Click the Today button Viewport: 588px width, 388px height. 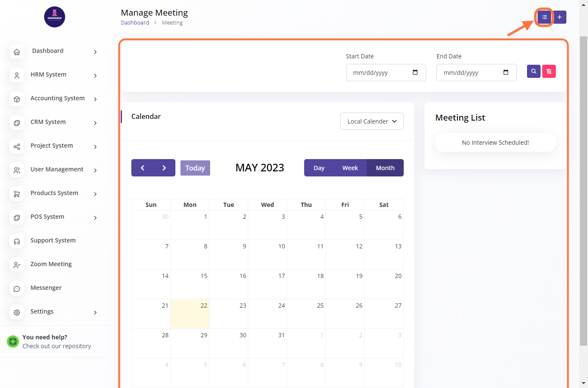click(x=195, y=168)
